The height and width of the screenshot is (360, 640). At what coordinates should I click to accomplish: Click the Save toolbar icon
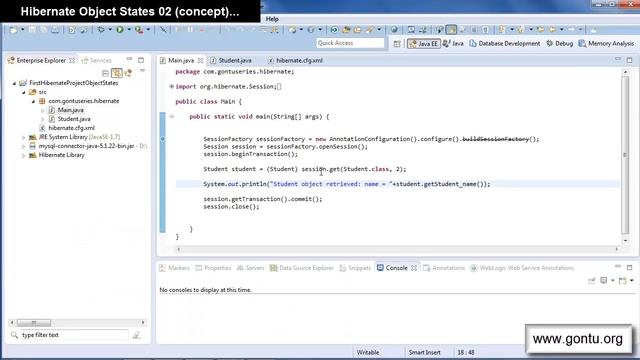click(x=32, y=30)
